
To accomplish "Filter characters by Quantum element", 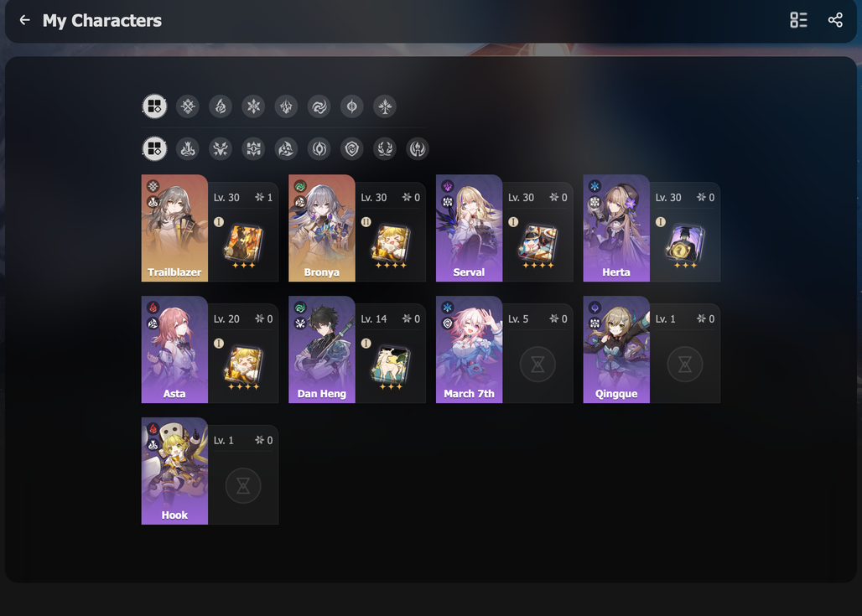I will pos(352,106).
